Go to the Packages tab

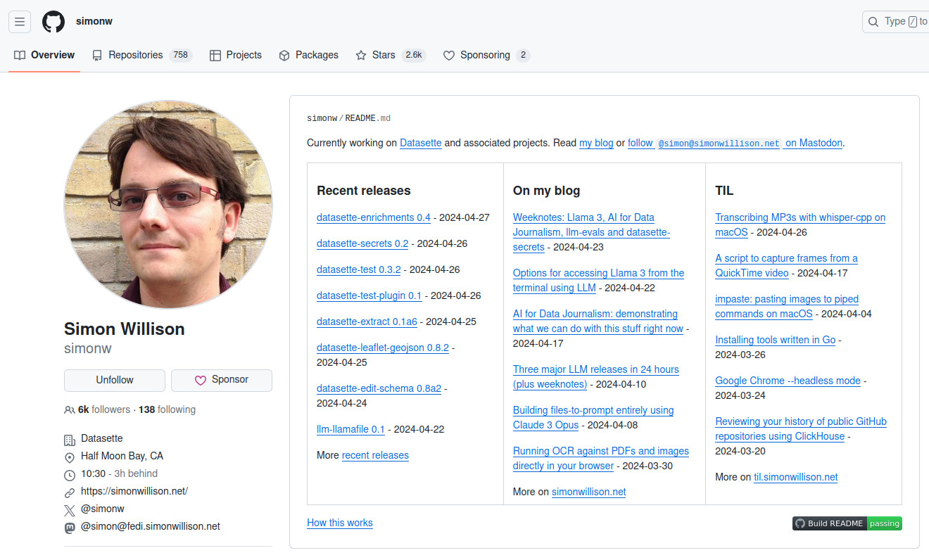(308, 55)
